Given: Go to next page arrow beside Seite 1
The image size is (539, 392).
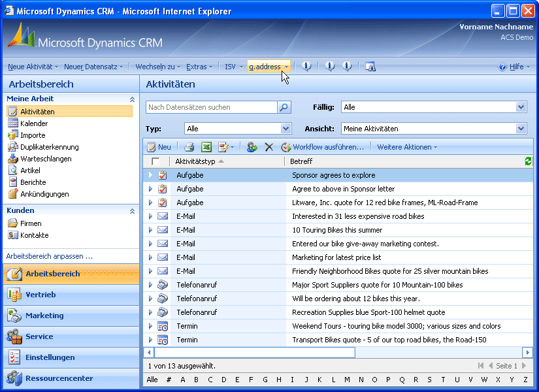Looking at the screenshot, I should pyautogui.click(x=524, y=365).
